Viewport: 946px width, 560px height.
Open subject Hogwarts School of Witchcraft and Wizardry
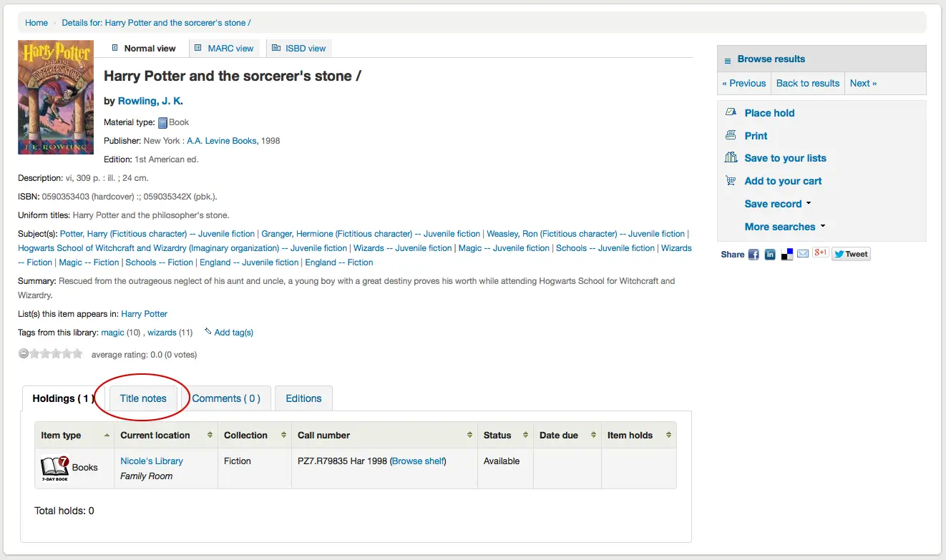[x=182, y=248]
